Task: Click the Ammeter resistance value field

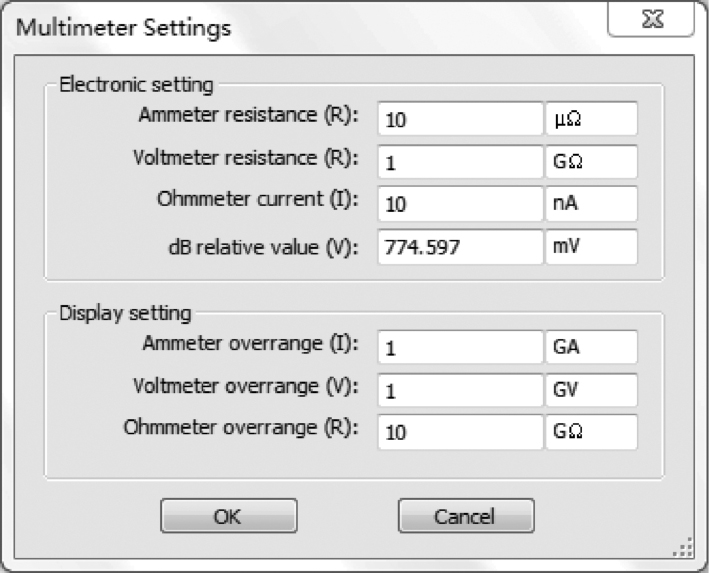Action: (x=461, y=118)
